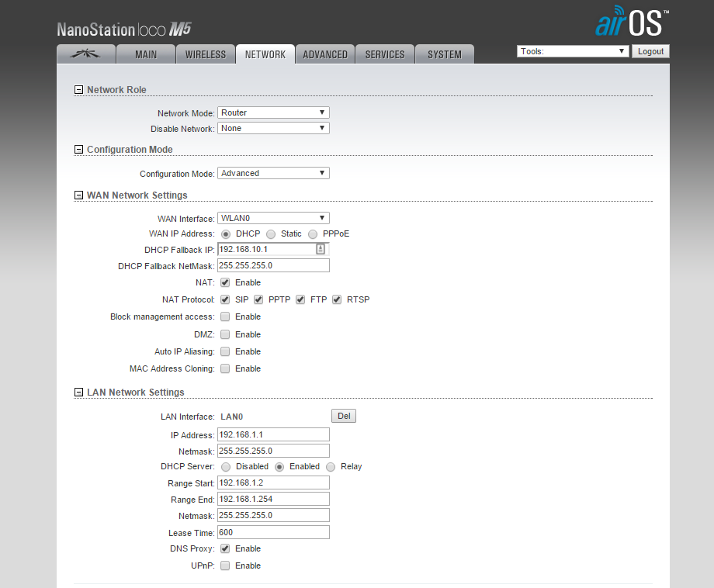Collapse the Network Role section
This screenshot has width=714, height=588.
78,90
